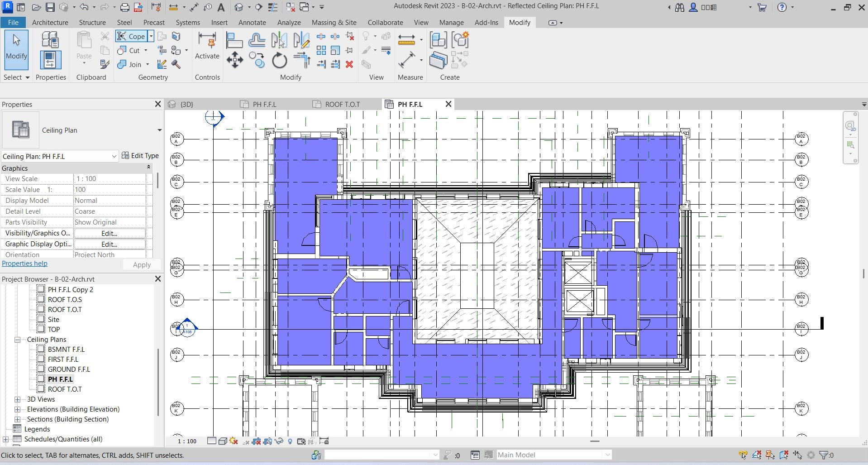Select the Offset tool
The image size is (868, 465).
click(x=257, y=40)
